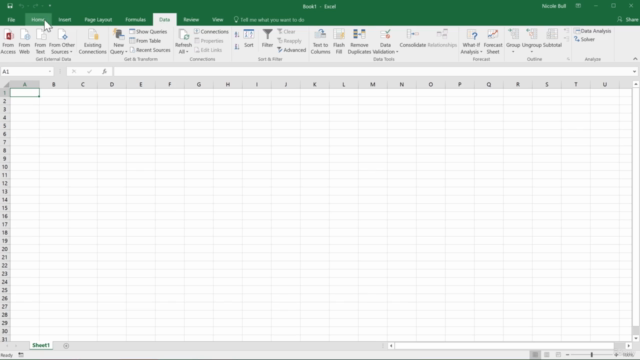The image size is (640, 360).
Task: Click the zoom in plus button
Action: [616, 355]
